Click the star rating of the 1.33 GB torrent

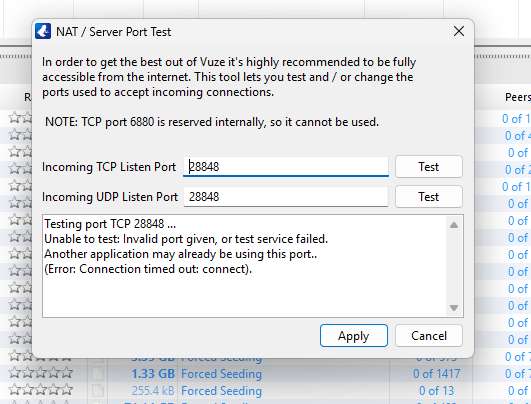click(x=41, y=373)
